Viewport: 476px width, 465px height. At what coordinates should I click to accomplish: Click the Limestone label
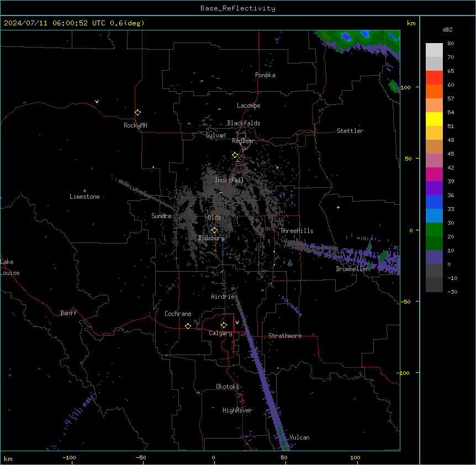pyautogui.click(x=84, y=197)
